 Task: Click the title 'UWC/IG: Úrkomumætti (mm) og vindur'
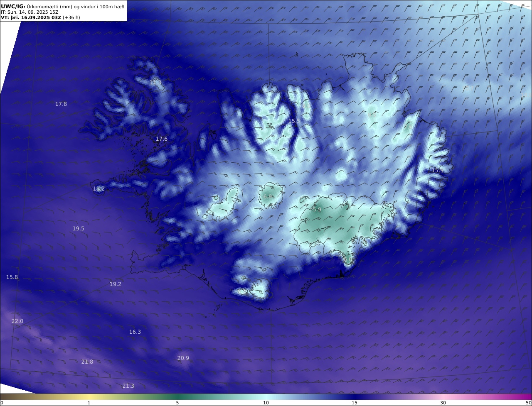63,6
